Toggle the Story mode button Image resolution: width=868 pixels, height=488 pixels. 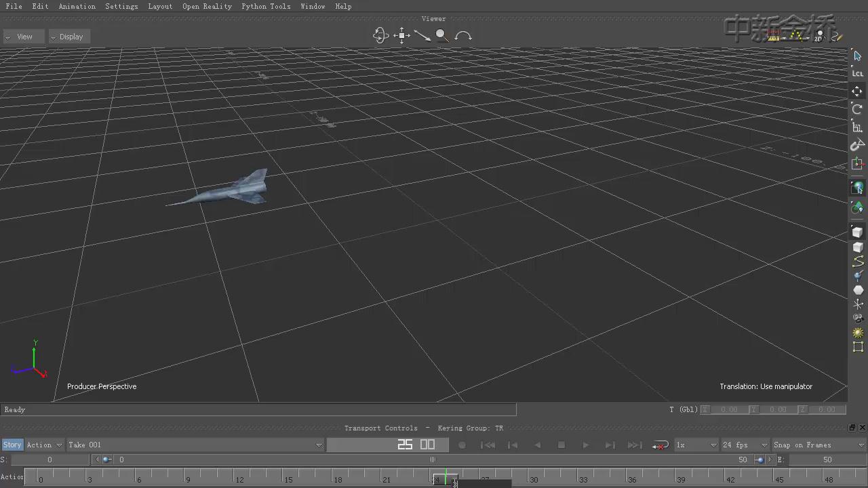(x=12, y=445)
